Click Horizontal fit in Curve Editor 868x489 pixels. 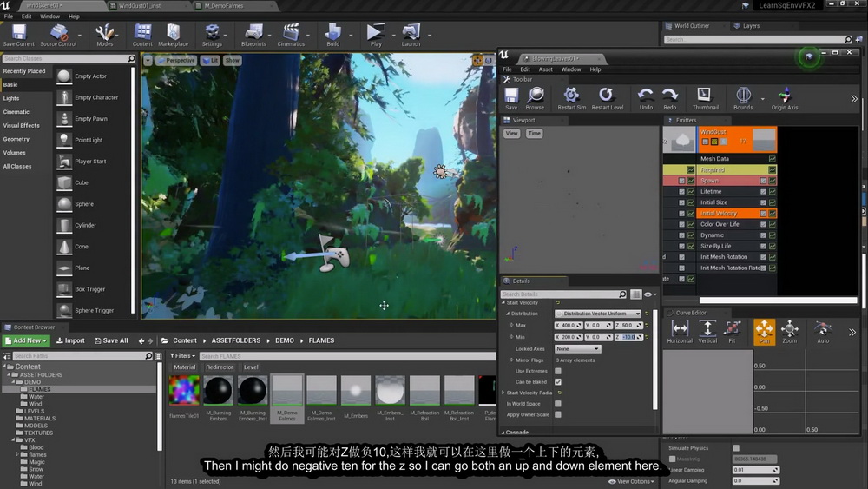(x=680, y=333)
